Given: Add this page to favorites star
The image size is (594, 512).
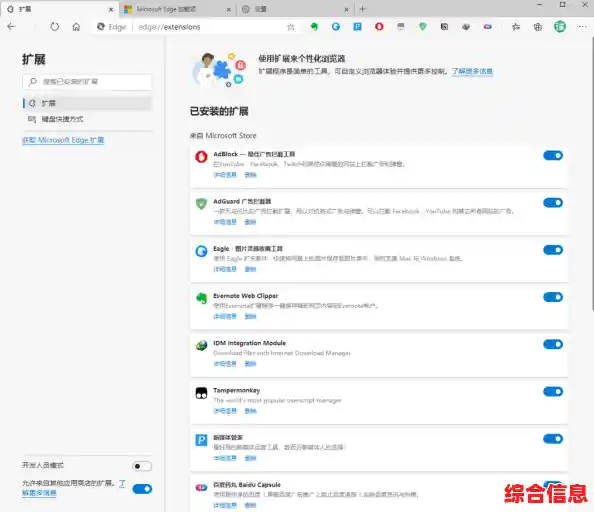Looking at the screenshot, I should [291, 27].
